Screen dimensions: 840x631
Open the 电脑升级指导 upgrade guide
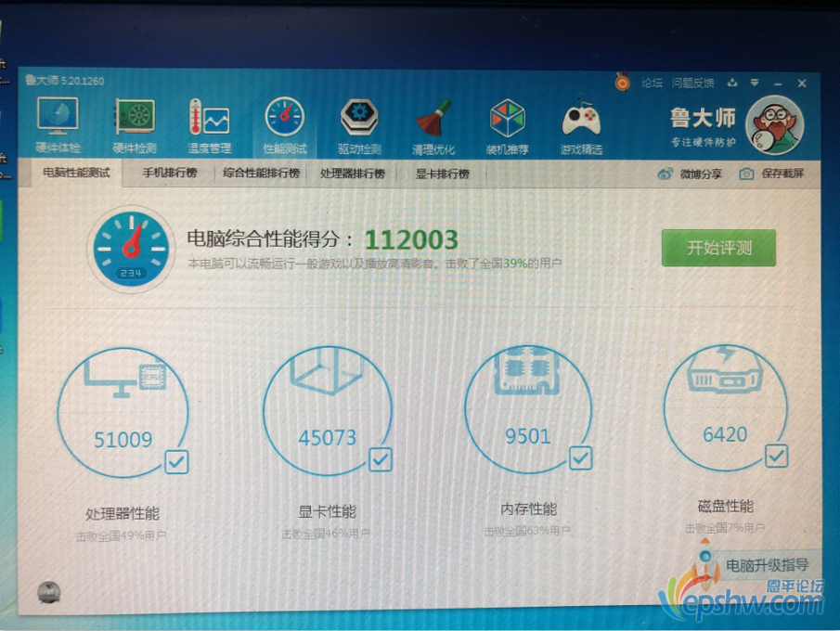pos(767,565)
